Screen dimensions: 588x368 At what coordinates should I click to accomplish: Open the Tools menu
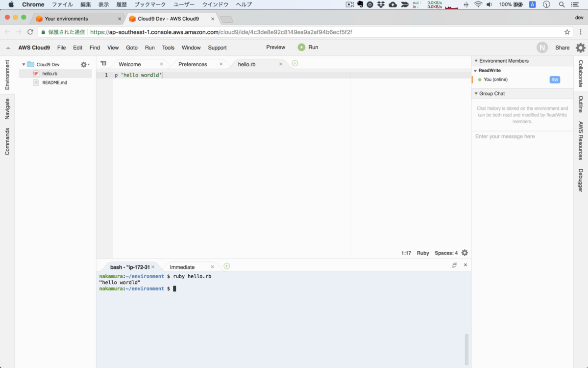point(168,48)
